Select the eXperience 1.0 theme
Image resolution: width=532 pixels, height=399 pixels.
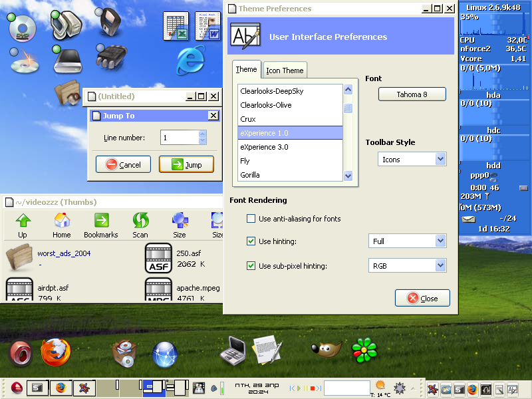(x=290, y=133)
